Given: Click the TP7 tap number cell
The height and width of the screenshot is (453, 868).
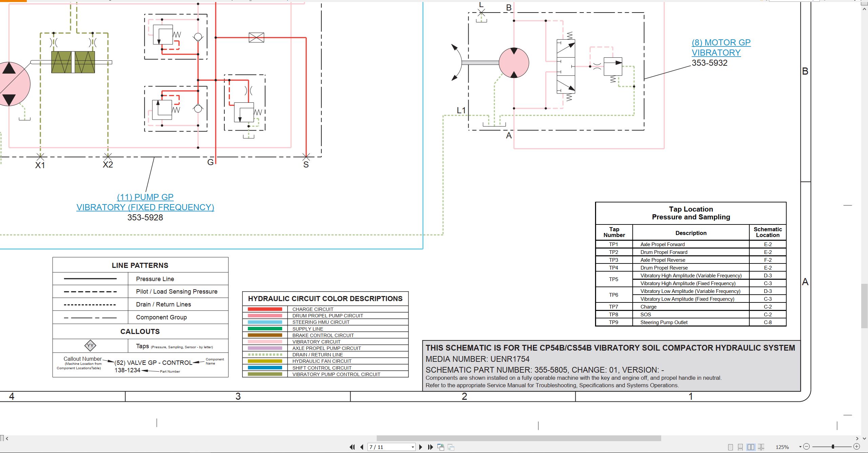Looking at the screenshot, I should (614, 307).
